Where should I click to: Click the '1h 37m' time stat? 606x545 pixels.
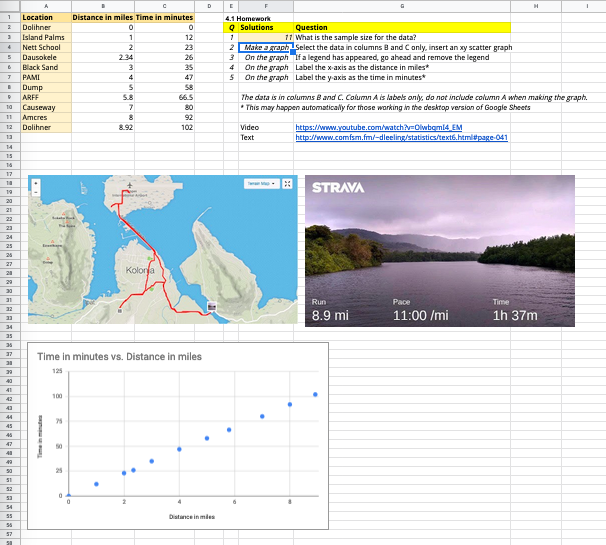coord(515,315)
